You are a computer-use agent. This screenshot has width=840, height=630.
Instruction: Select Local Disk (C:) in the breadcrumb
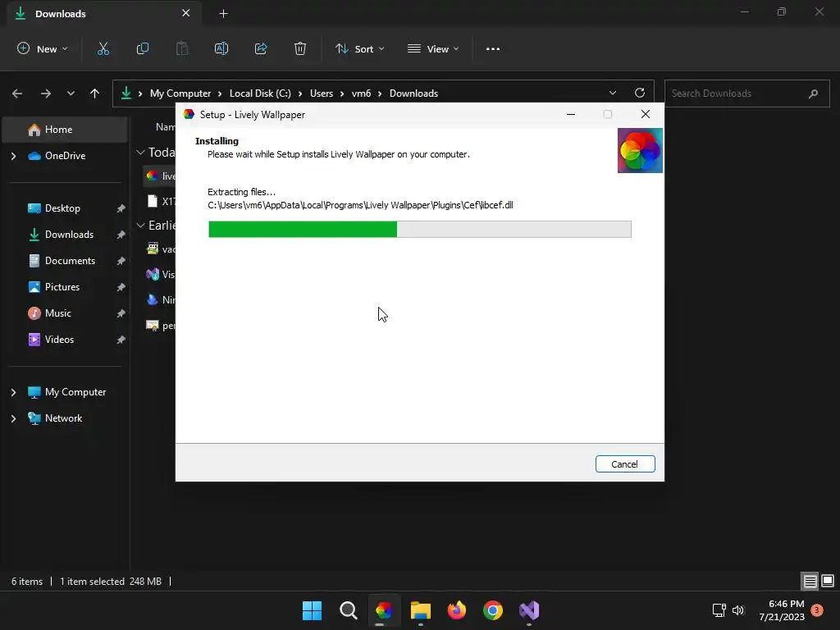coord(260,94)
